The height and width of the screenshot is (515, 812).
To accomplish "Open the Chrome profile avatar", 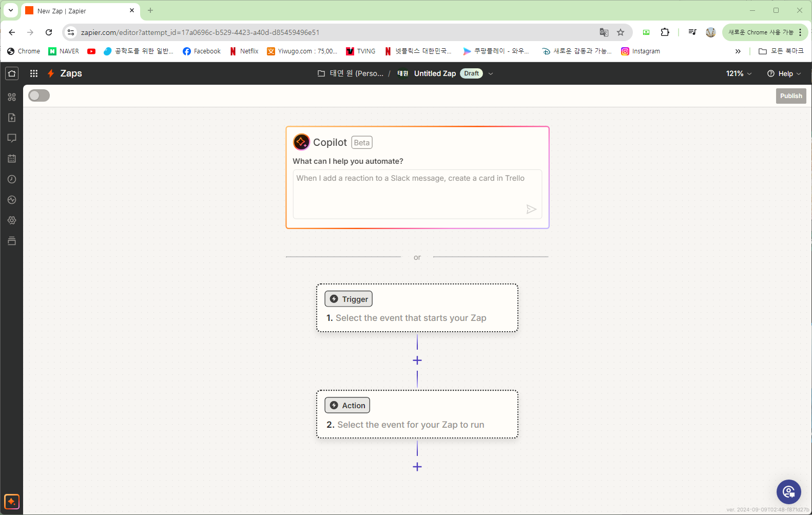I will (711, 32).
